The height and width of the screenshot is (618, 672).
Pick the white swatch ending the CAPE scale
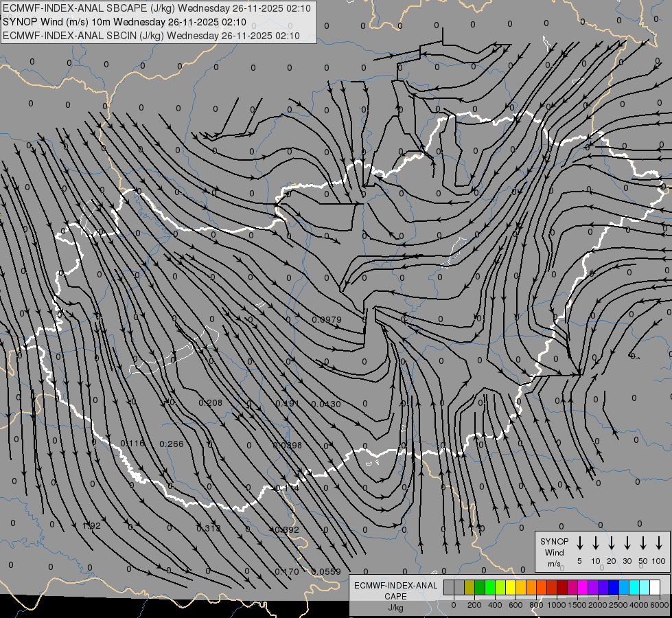tap(655, 587)
